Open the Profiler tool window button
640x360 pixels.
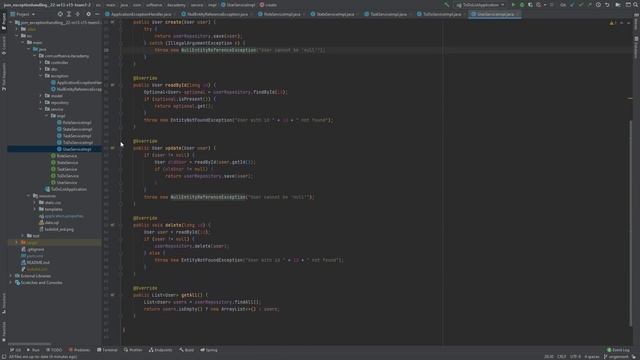point(133,350)
